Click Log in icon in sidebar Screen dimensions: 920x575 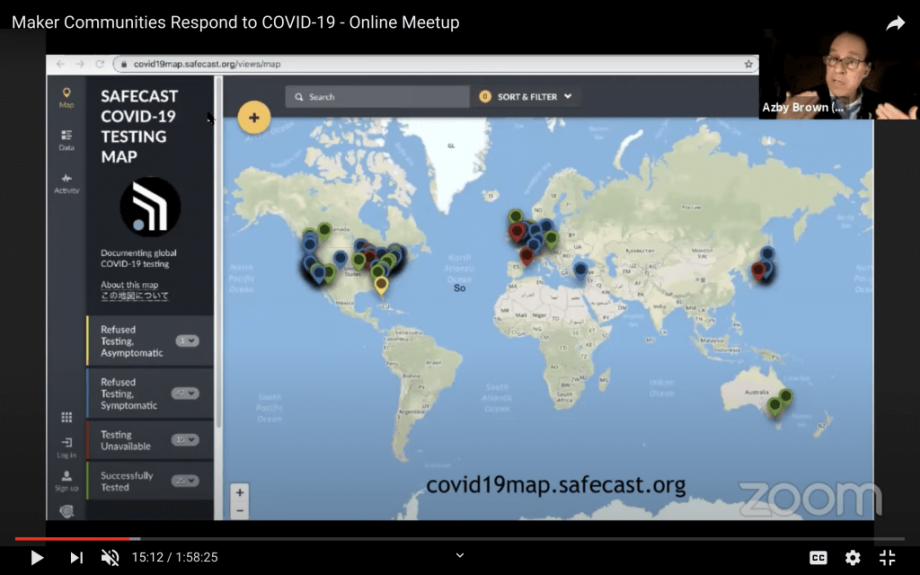tap(66, 446)
